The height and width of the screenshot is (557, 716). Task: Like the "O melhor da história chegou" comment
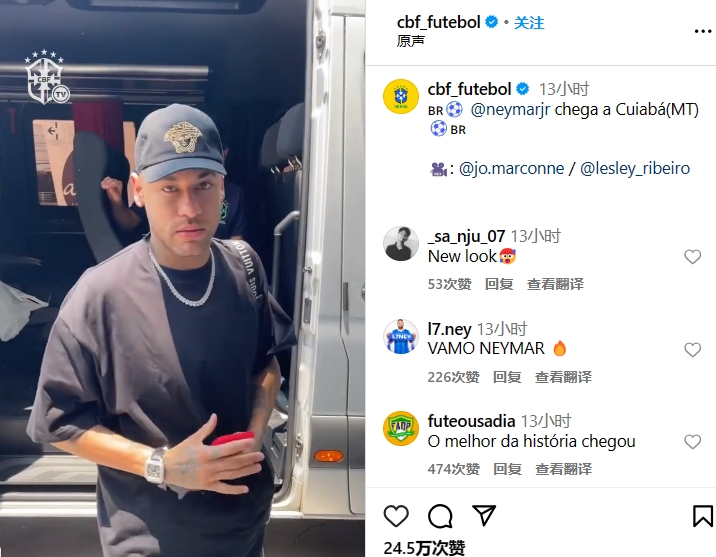coord(692,442)
